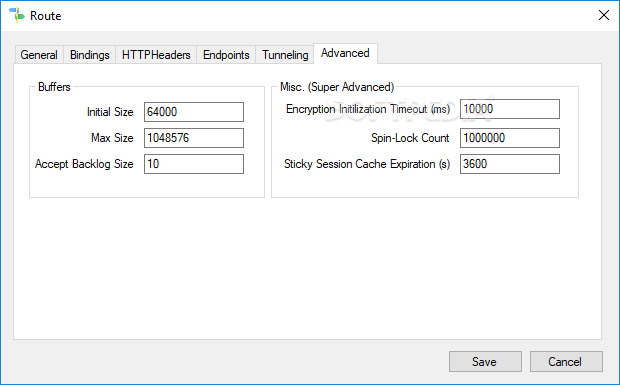The width and height of the screenshot is (620, 385).
Task: Click the Max Size label
Action: point(112,138)
